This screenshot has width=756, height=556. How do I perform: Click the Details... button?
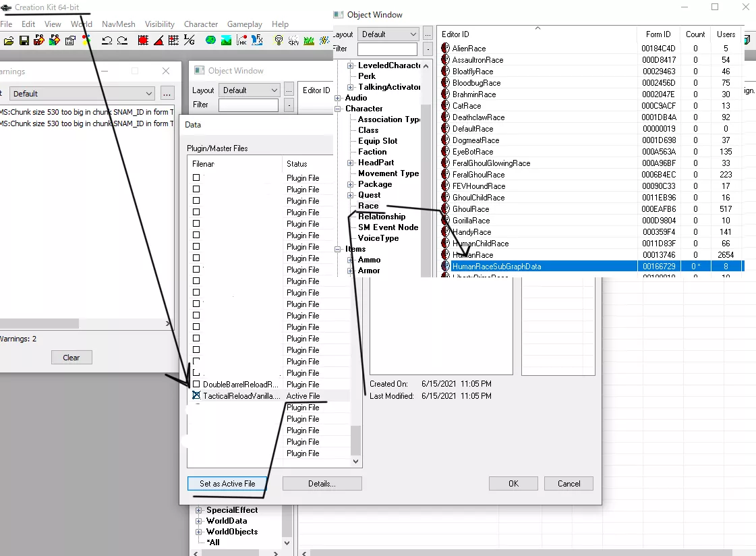322,484
